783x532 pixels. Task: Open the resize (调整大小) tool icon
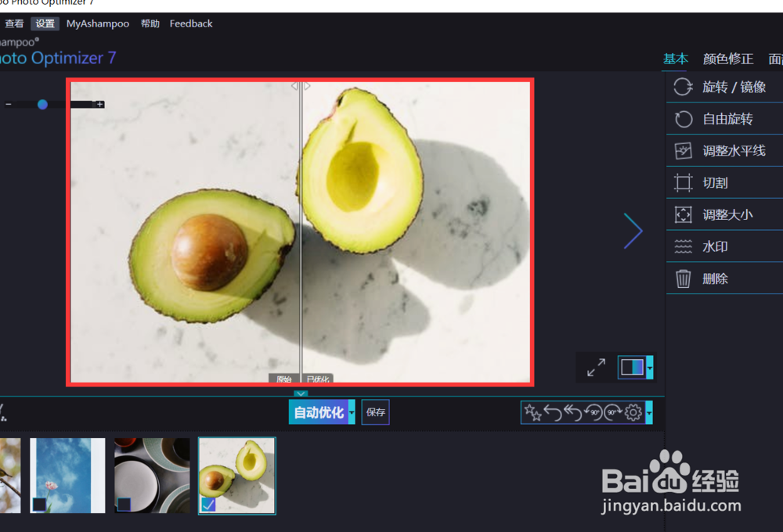(683, 214)
